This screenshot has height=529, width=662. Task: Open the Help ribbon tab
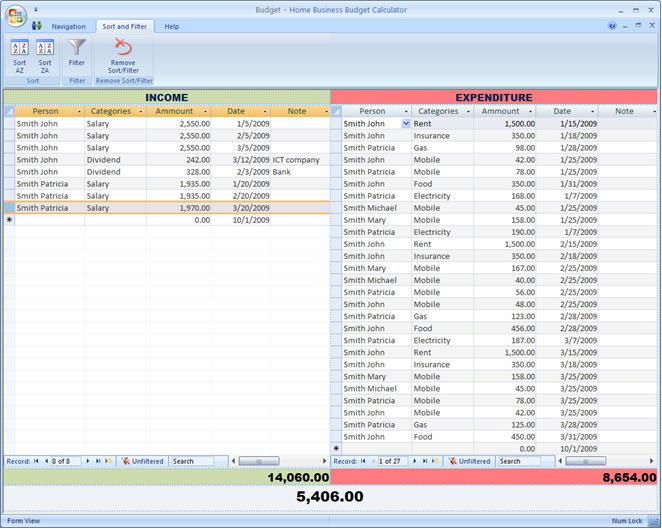pos(172,27)
